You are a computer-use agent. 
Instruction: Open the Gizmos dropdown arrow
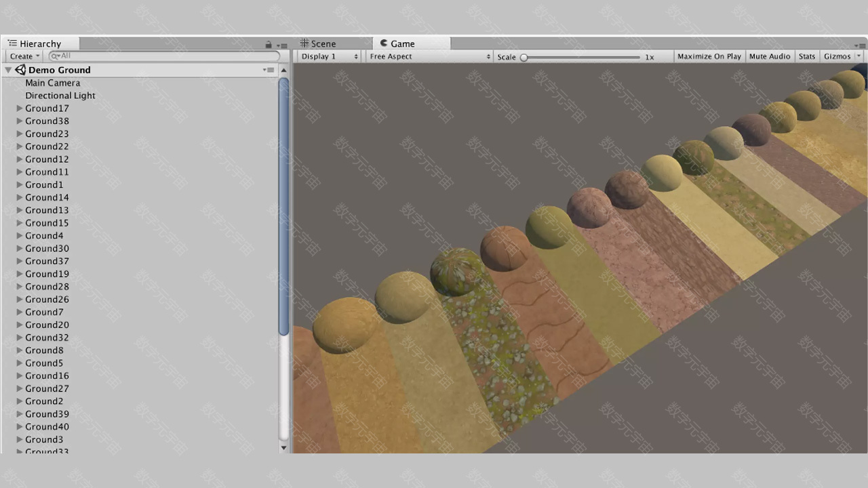[859, 56]
